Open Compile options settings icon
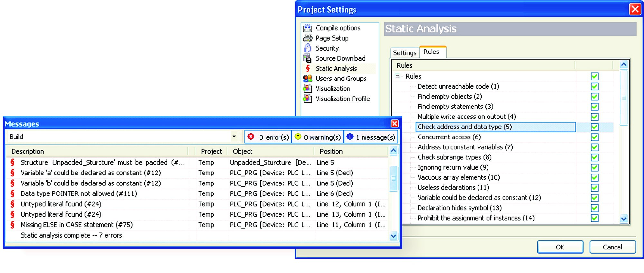This screenshot has height=273, width=644. [308, 28]
